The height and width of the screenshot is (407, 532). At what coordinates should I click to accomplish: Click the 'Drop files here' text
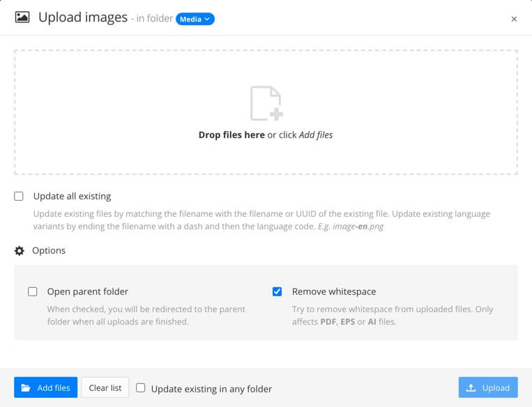pyautogui.click(x=231, y=135)
